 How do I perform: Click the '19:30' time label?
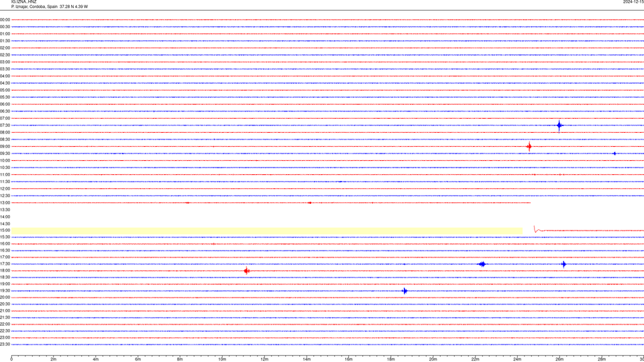click(5, 290)
